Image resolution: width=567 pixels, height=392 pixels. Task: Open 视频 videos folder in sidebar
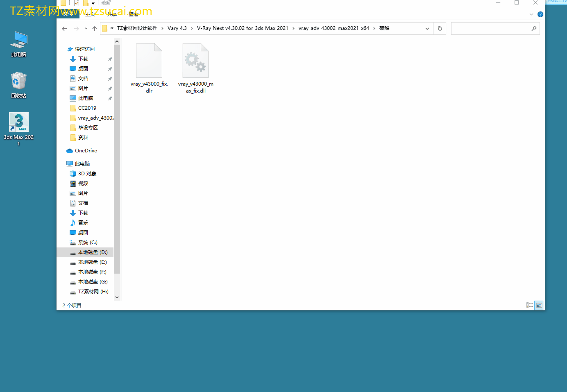79,184
